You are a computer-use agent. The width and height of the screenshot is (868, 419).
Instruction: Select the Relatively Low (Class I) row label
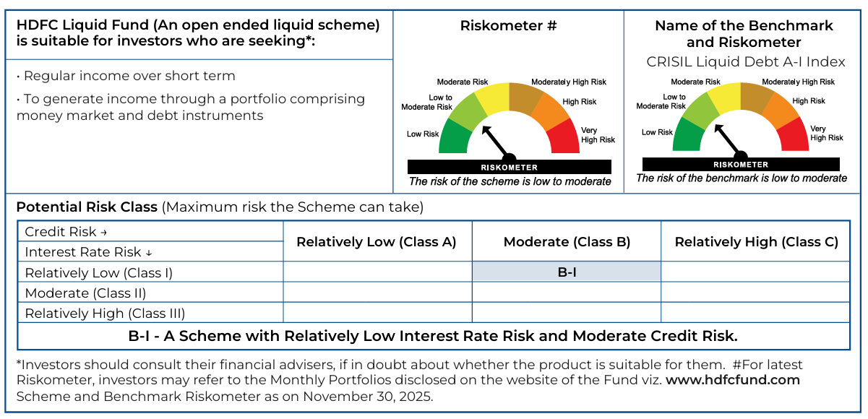(99, 273)
